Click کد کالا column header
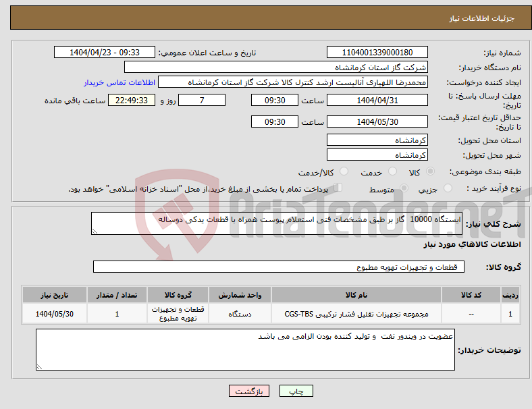 coord(471,295)
